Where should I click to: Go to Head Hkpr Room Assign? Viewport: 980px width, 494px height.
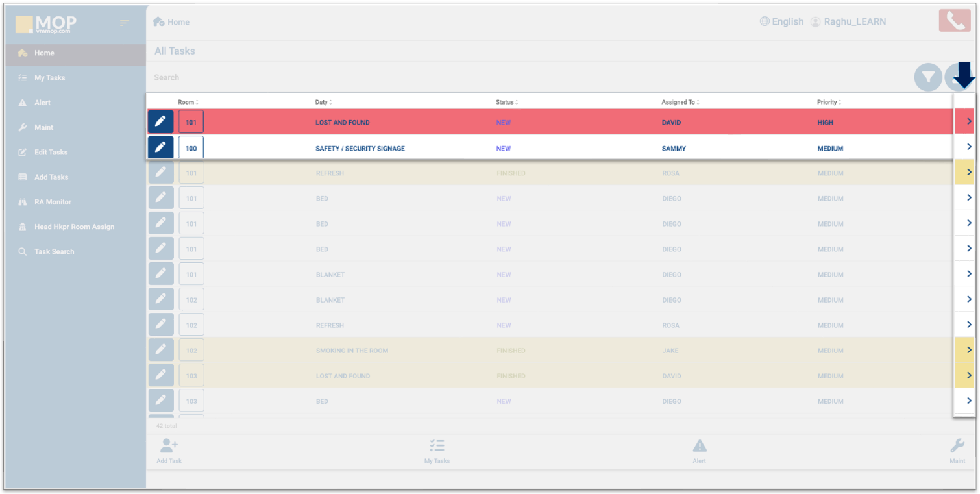tap(74, 227)
